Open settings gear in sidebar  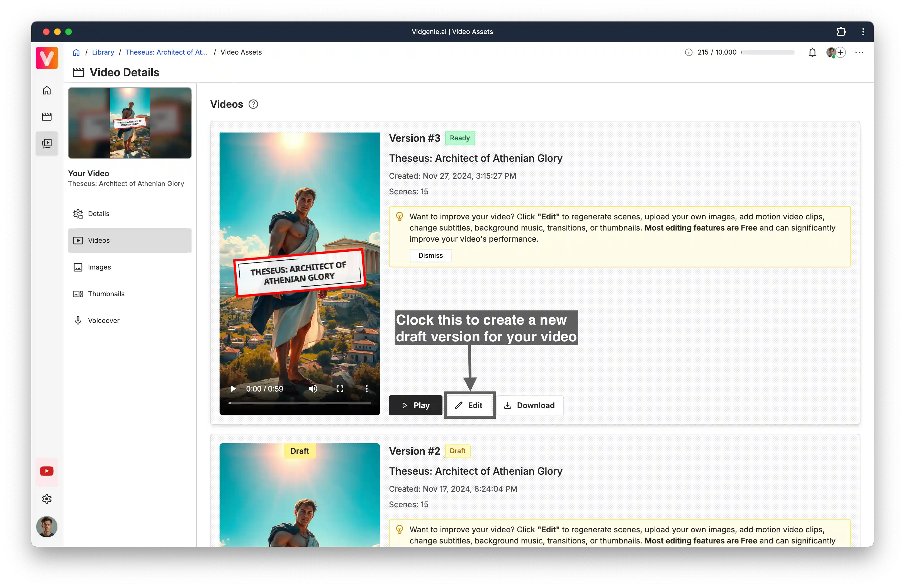coord(47,499)
